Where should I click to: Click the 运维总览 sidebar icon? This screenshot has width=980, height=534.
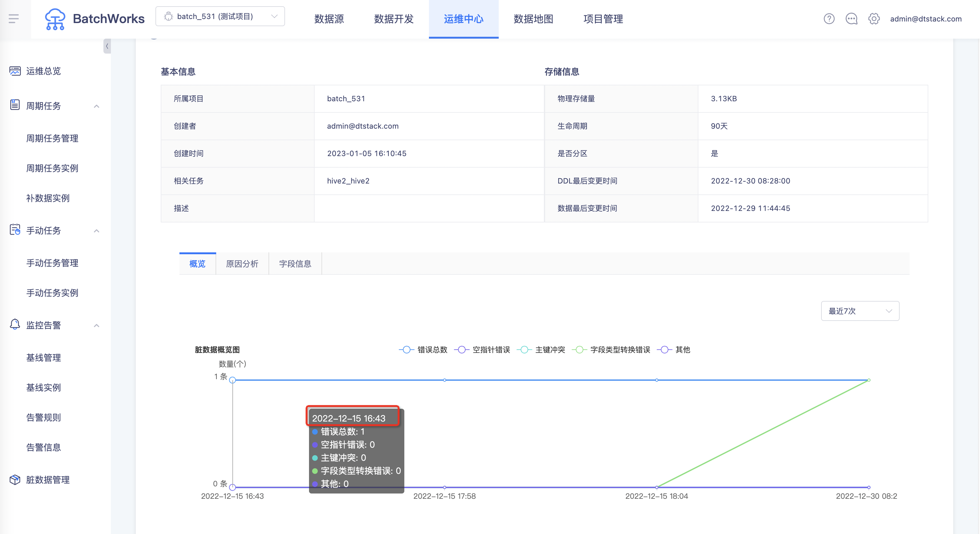pyautogui.click(x=15, y=71)
